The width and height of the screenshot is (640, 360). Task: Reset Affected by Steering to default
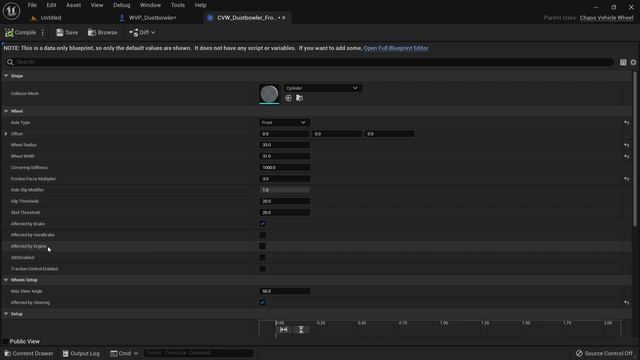tap(626, 302)
